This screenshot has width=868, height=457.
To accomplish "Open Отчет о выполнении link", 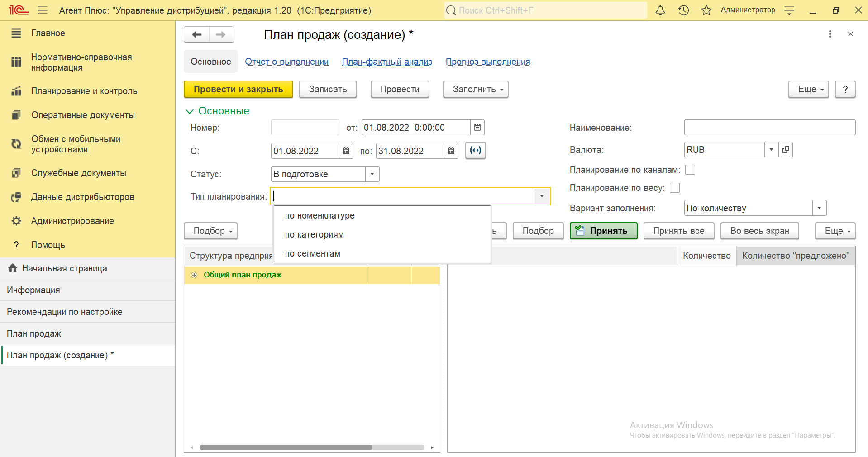I will (x=286, y=62).
